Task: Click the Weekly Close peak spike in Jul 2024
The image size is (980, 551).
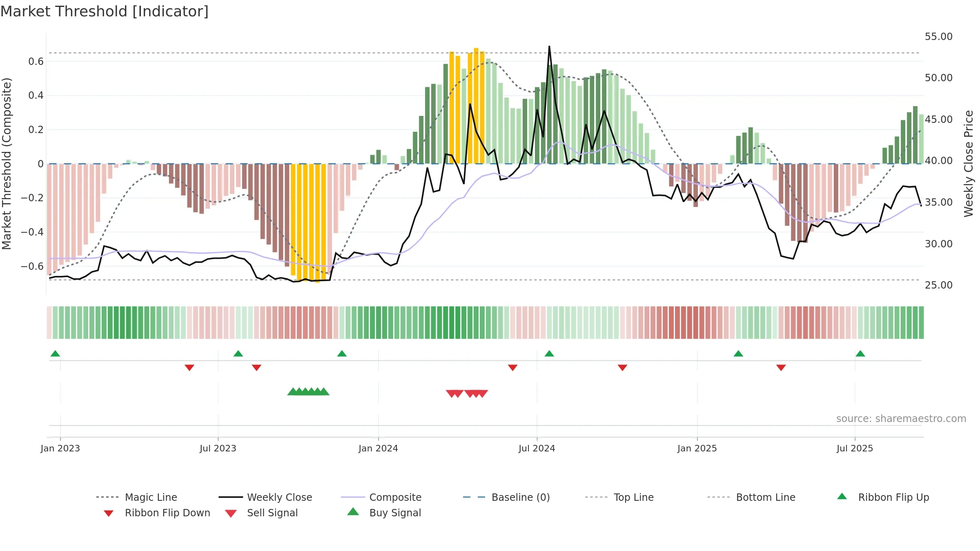Action: (x=549, y=47)
